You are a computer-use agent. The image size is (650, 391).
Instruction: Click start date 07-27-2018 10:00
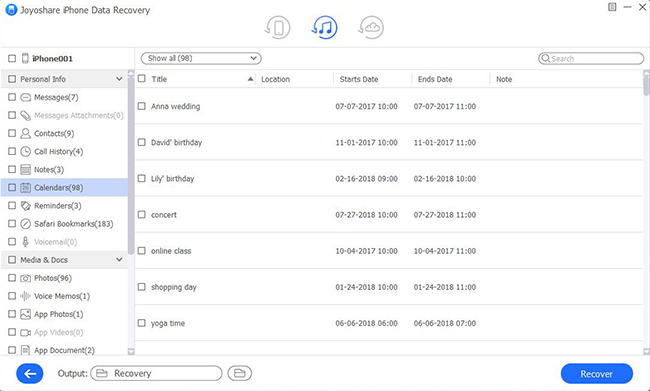(x=366, y=215)
